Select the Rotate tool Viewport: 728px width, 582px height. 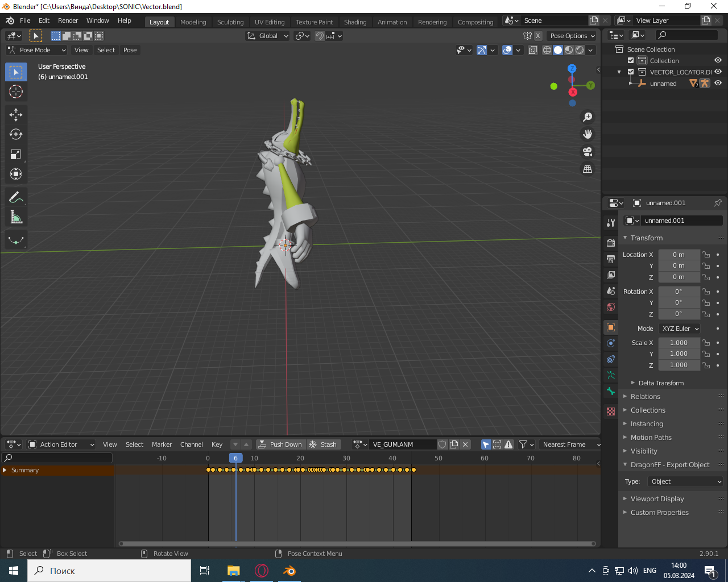pyautogui.click(x=16, y=135)
